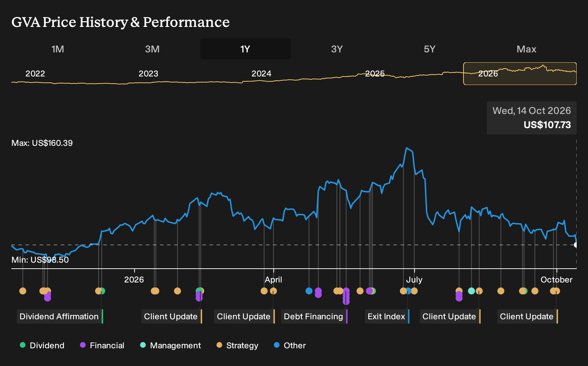Click the white current-price marker on the chart
588x366 pixels.
click(576, 245)
